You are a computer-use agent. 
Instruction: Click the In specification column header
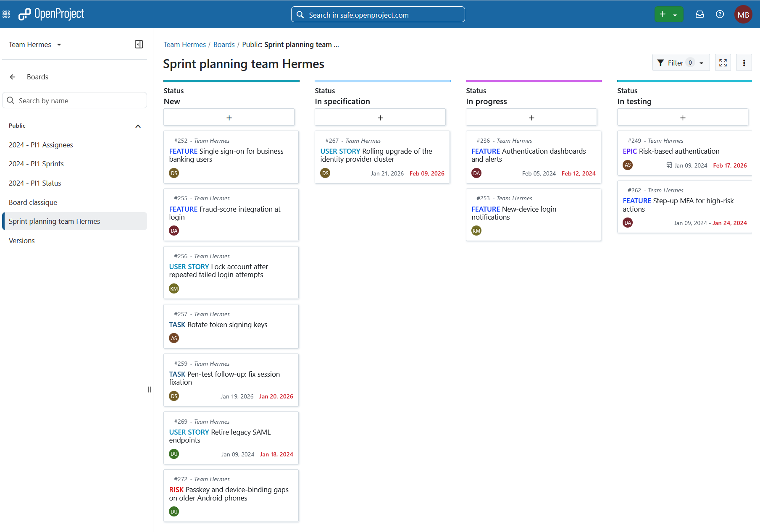(342, 101)
